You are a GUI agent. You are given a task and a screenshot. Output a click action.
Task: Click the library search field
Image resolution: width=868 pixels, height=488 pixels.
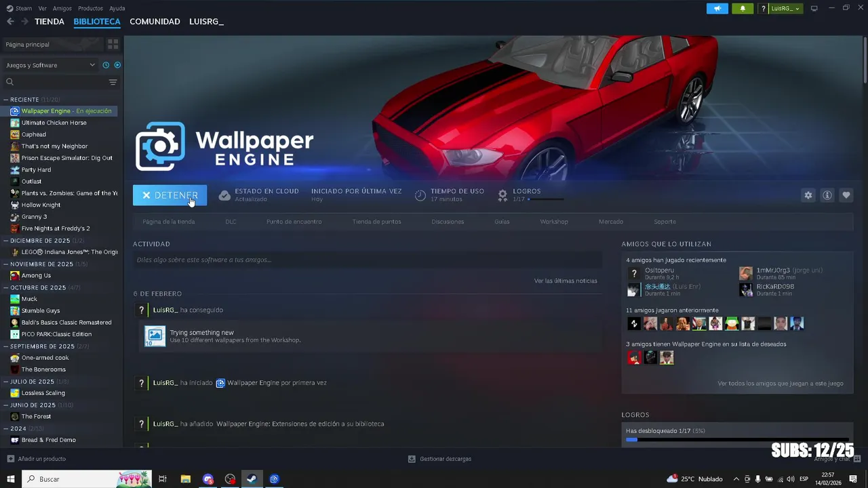pyautogui.click(x=54, y=82)
